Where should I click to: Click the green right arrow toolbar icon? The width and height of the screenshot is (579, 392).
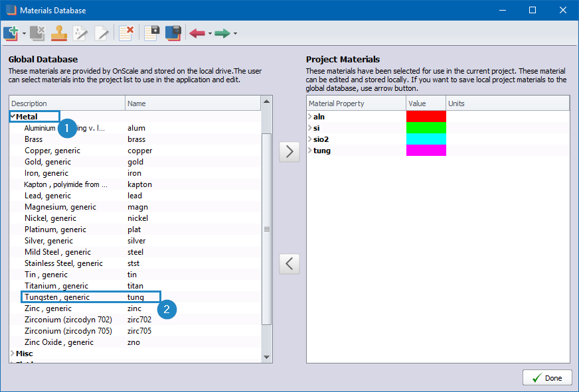(x=222, y=34)
